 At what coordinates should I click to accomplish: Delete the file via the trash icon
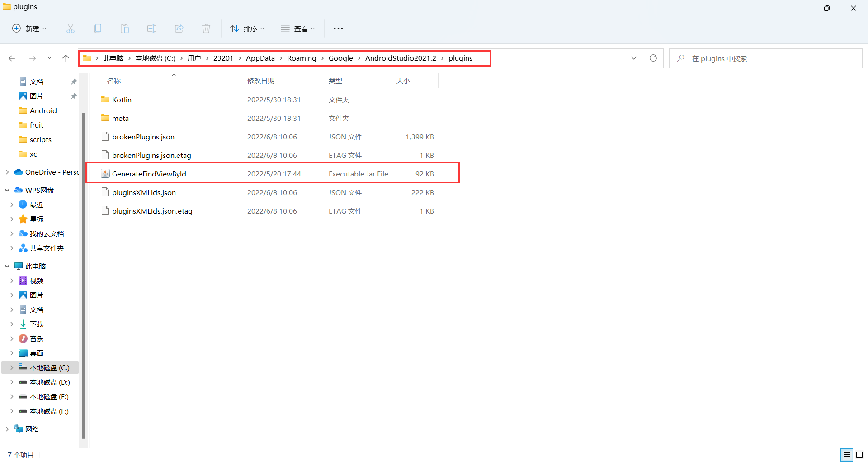click(x=206, y=29)
